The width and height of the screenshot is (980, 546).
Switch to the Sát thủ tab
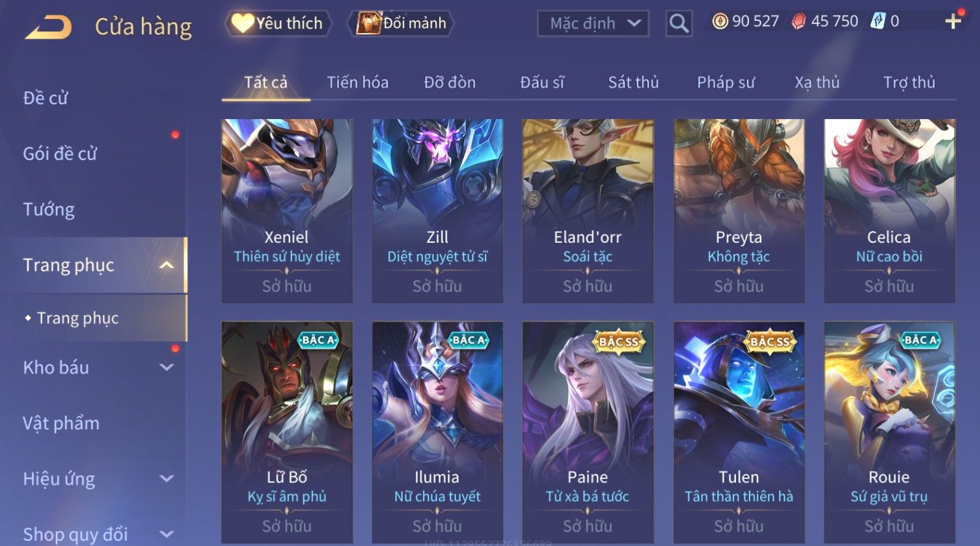(x=633, y=83)
